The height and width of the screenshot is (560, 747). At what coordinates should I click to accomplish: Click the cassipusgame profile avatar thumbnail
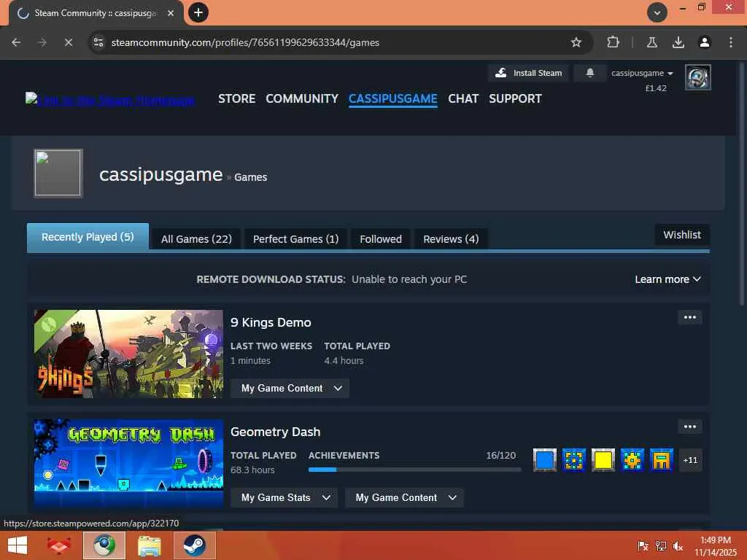point(58,174)
